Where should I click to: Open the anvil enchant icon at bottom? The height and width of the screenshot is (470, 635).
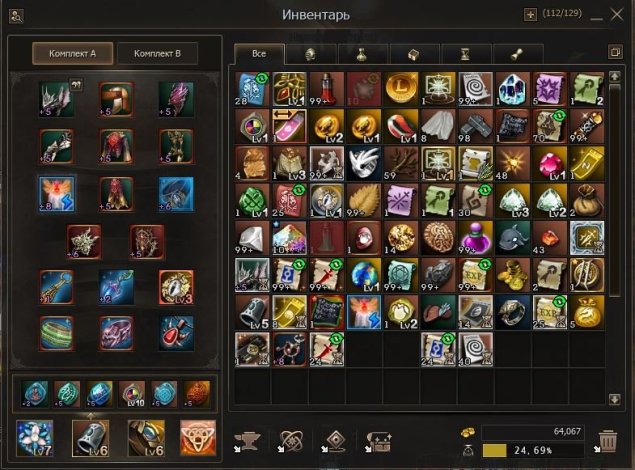[x=247, y=441]
